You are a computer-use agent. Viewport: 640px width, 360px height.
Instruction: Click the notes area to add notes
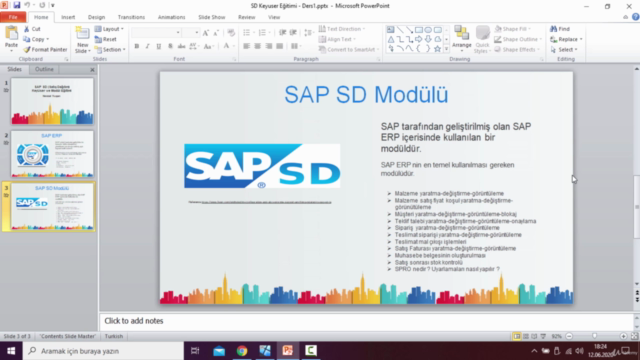pyautogui.click(x=367, y=321)
